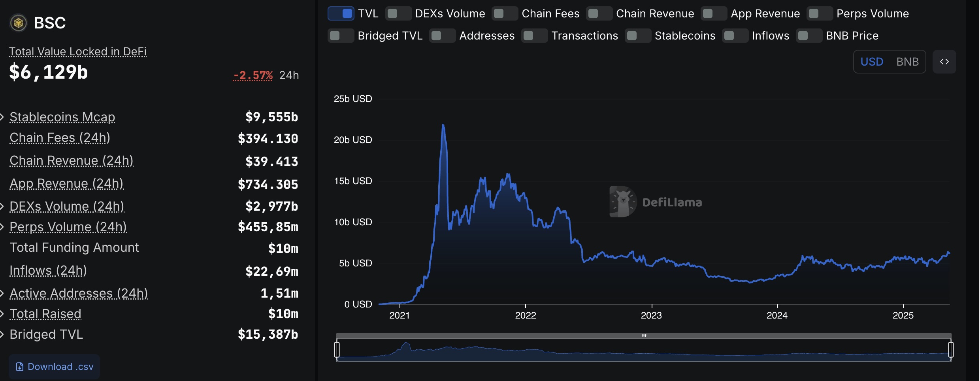Click the 2021 x-axis label
The image size is (980, 381).
[x=400, y=315]
